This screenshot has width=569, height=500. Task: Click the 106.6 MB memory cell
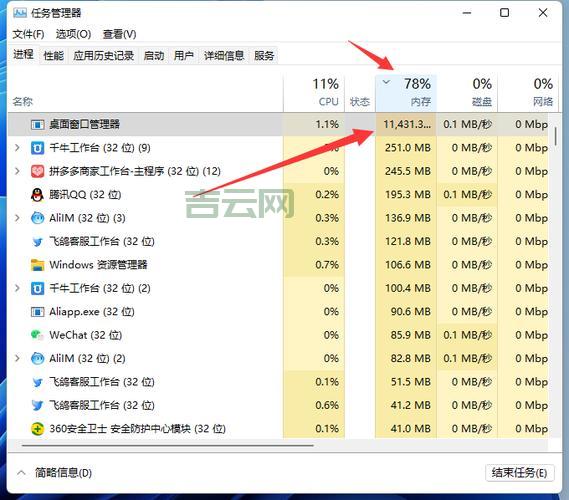406,265
